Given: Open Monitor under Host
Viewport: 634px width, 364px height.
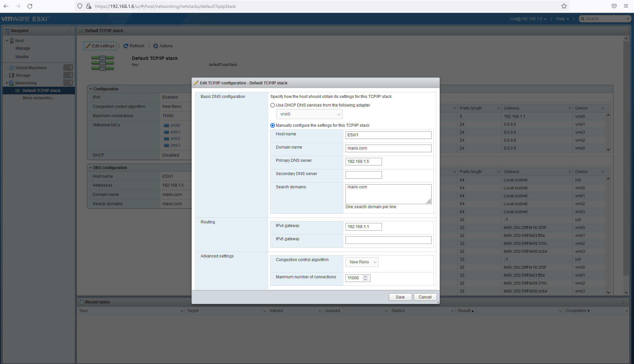Looking at the screenshot, I should point(22,57).
